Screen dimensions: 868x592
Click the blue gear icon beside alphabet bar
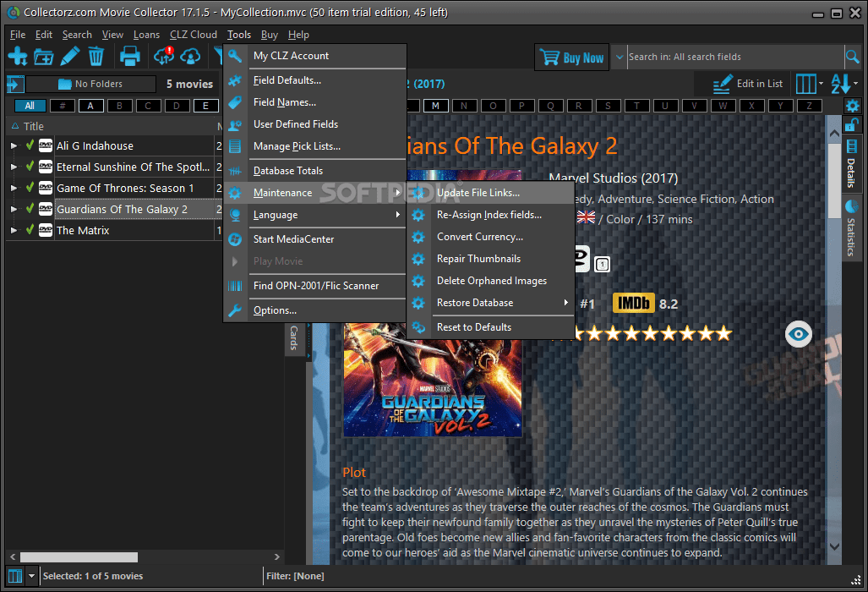tap(852, 106)
